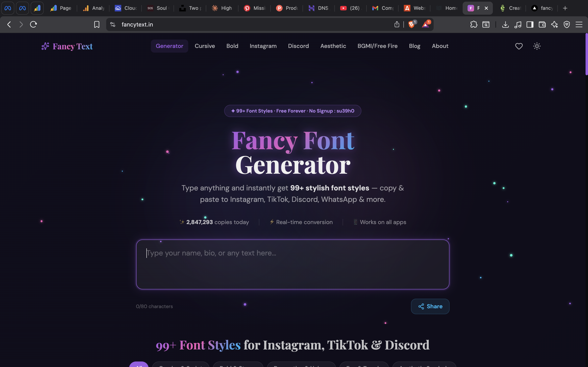The width and height of the screenshot is (588, 367).
Task: Click the Share button below the text box
Action: [x=430, y=306]
